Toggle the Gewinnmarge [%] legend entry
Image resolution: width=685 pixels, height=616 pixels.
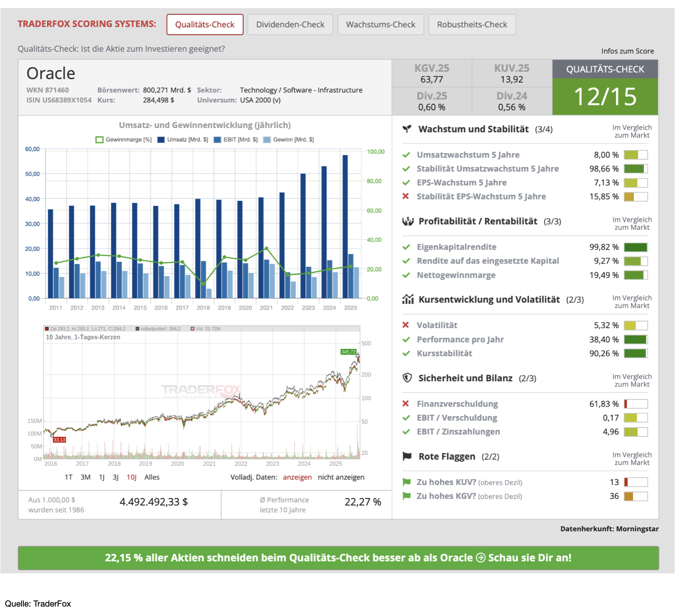(x=124, y=140)
